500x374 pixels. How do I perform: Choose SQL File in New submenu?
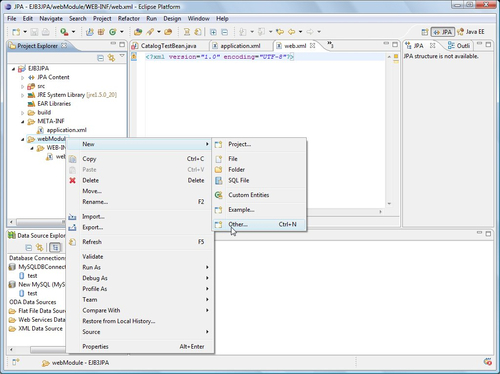point(259,180)
